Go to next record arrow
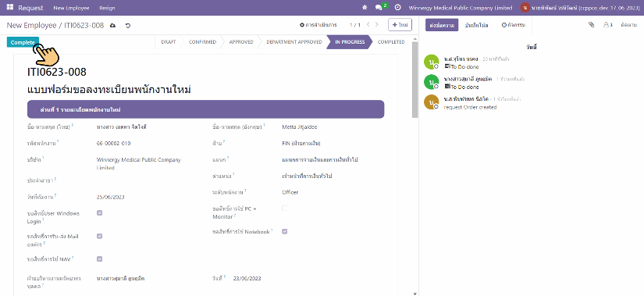Screen dimensions: 644x296 377,25
